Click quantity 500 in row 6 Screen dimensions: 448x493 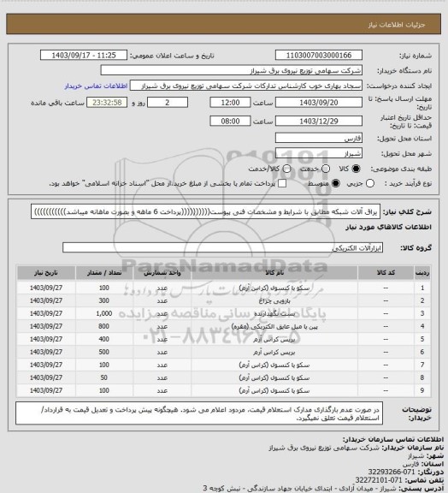pos(104,352)
